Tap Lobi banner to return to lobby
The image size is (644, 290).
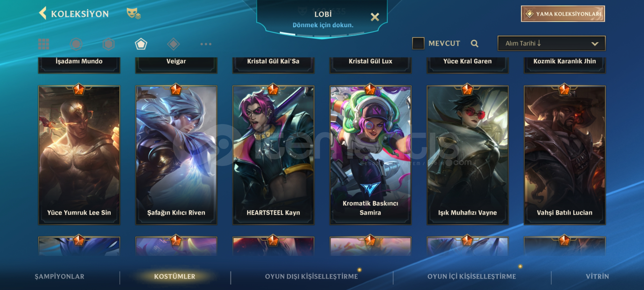coord(323,19)
